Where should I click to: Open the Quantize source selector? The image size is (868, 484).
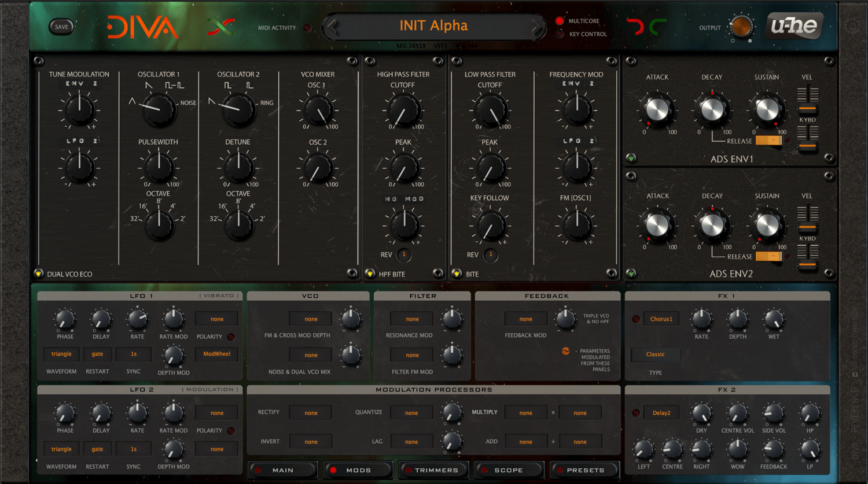pyautogui.click(x=411, y=413)
